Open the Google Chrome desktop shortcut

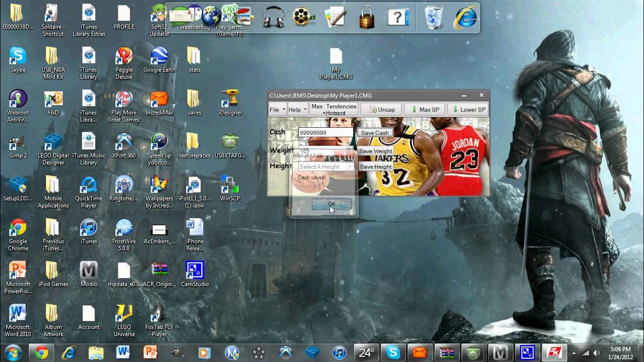pos(18,235)
